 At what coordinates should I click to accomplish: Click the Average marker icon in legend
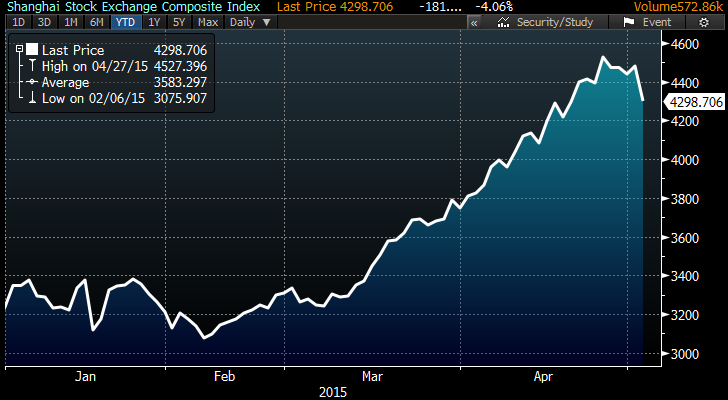point(32,82)
